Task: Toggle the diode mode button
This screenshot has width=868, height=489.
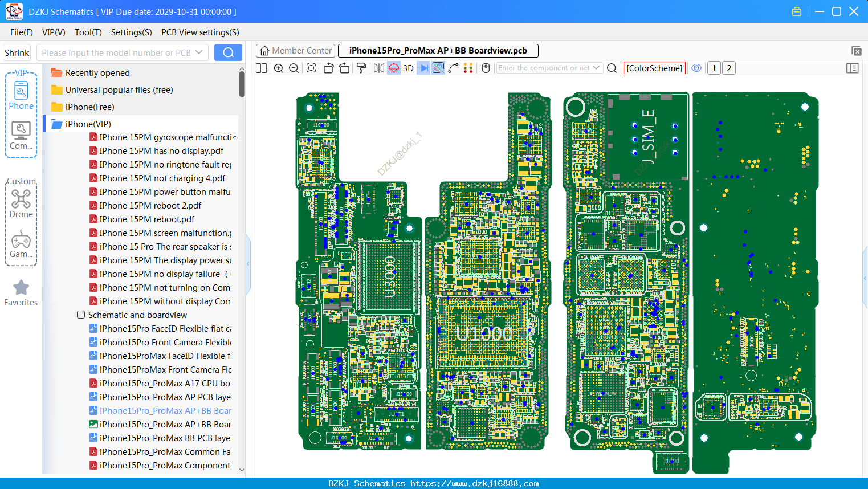Action: click(423, 68)
